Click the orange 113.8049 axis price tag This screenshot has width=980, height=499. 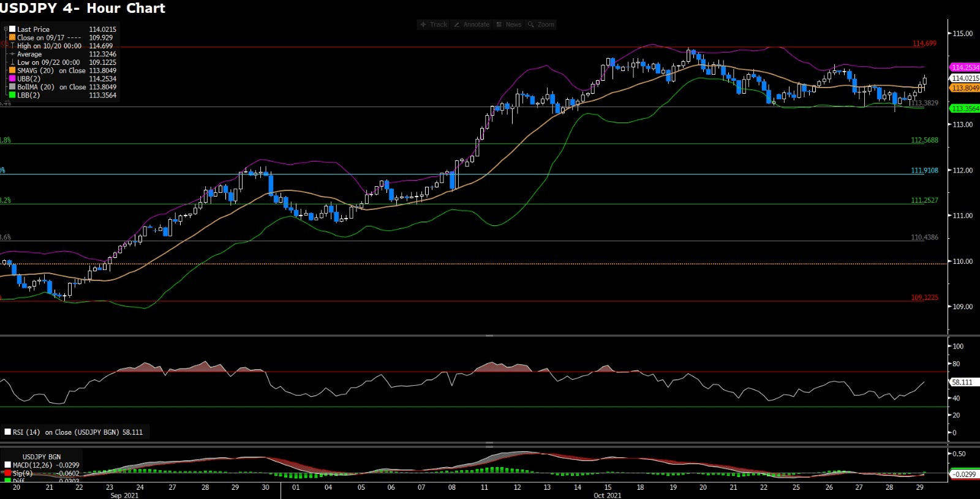[x=965, y=88]
